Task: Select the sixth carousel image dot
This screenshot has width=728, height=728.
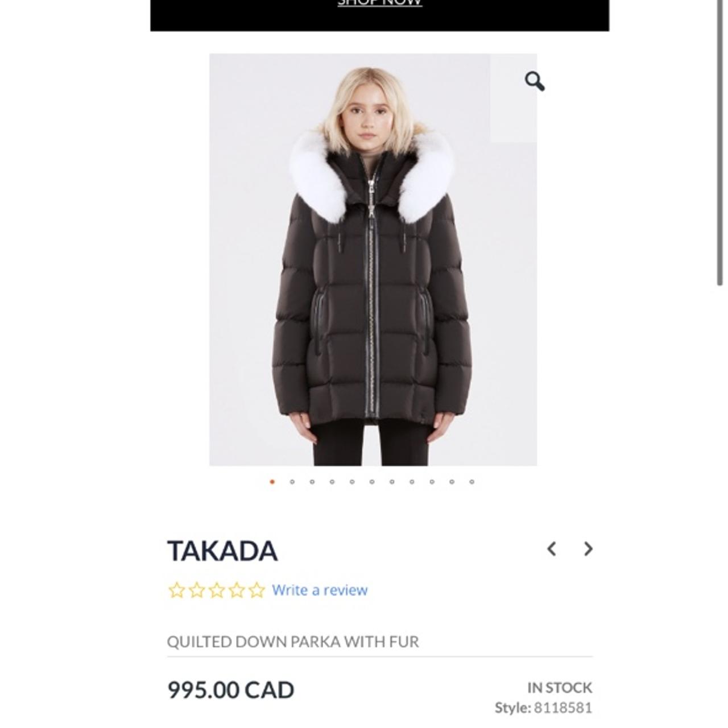Action: tap(372, 482)
